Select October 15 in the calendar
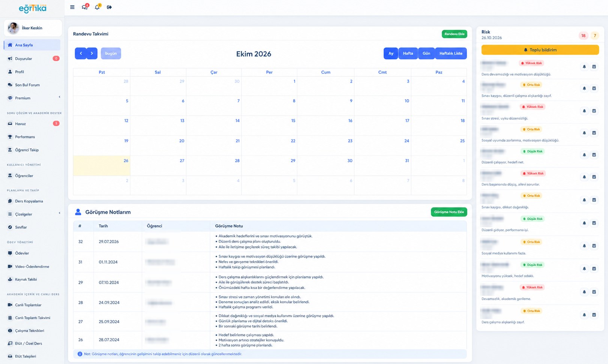This screenshot has width=608, height=364. (x=269, y=126)
